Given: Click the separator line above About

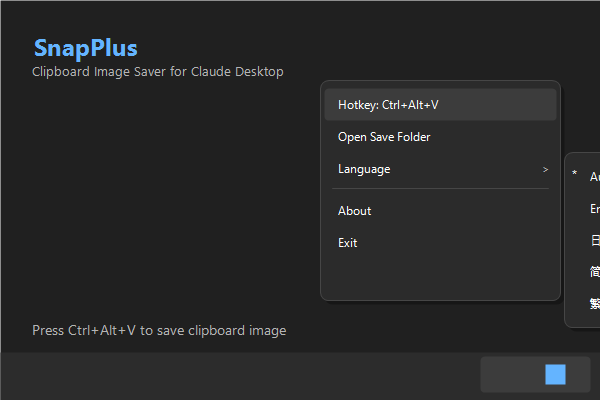Looking at the screenshot, I should 440,189.
